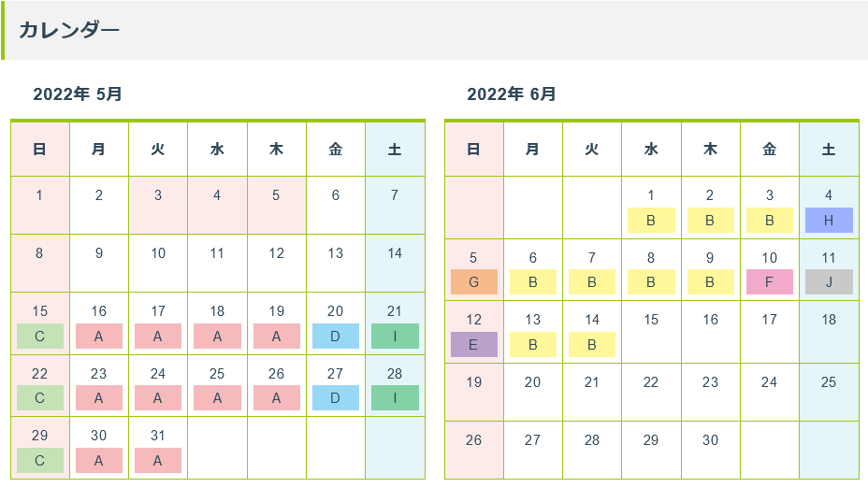868x502 pixels.
Task: Select the yellow B tag on June 1
Action: point(651,221)
